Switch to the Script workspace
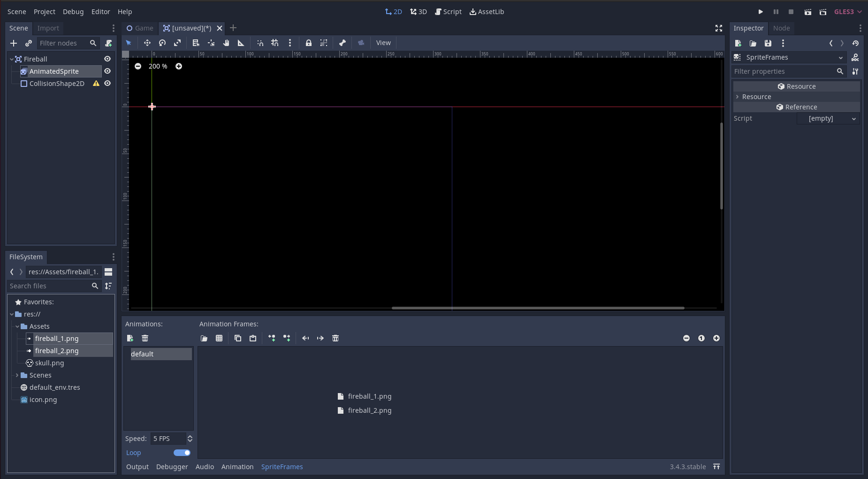868x479 pixels. point(448,12)
